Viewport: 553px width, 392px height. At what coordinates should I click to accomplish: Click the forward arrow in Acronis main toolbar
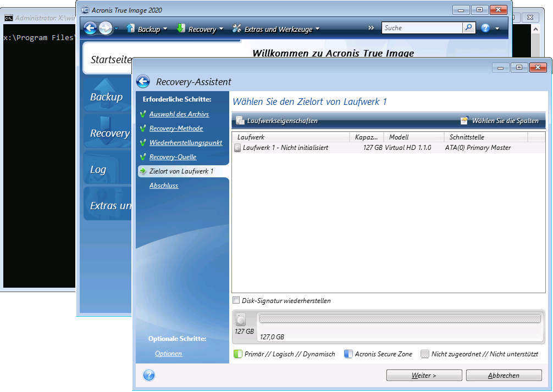pyautogui.click(x=106, y=28)
